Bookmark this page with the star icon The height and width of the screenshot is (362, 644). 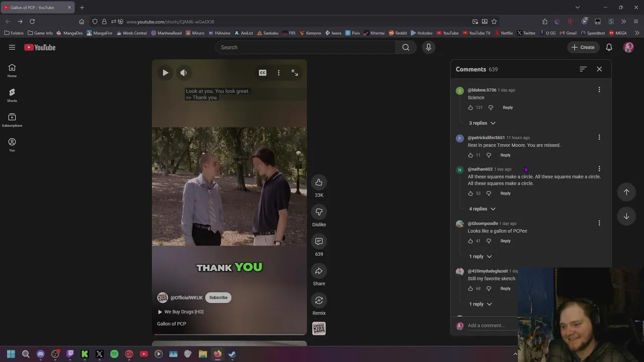coord(494,22)
